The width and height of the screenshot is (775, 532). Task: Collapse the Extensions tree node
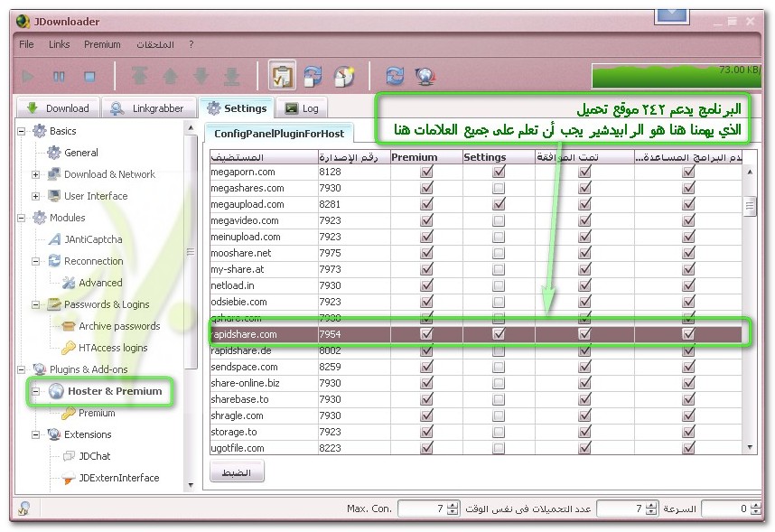point(35,435)
